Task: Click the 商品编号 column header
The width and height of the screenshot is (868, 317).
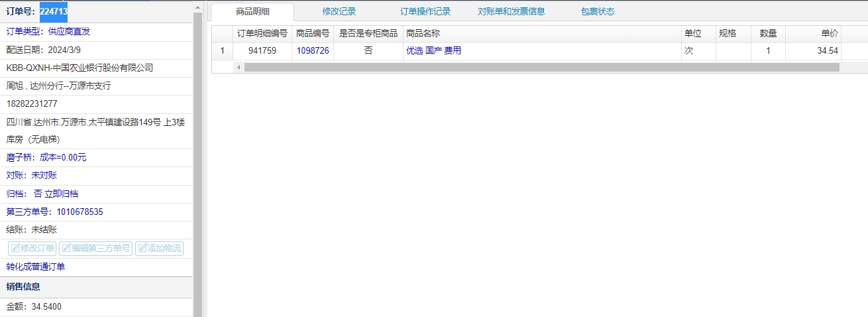Action: click(x=313, y=33)
